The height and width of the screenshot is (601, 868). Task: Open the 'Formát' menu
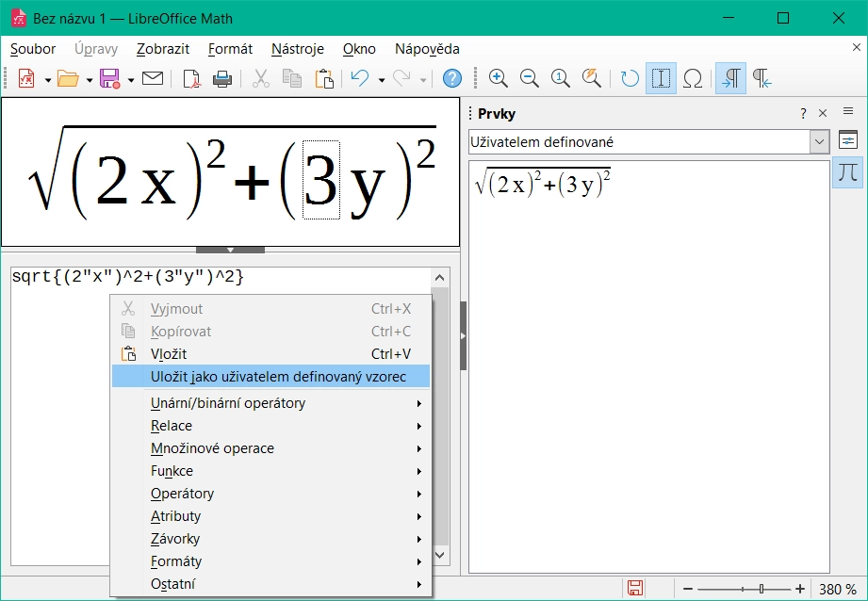[x=230, y=49]
